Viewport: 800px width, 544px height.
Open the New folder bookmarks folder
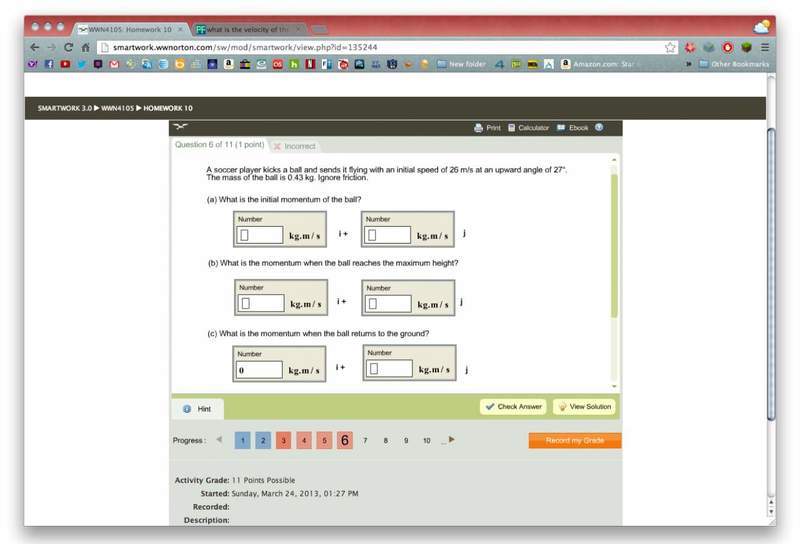coord(461,64)
